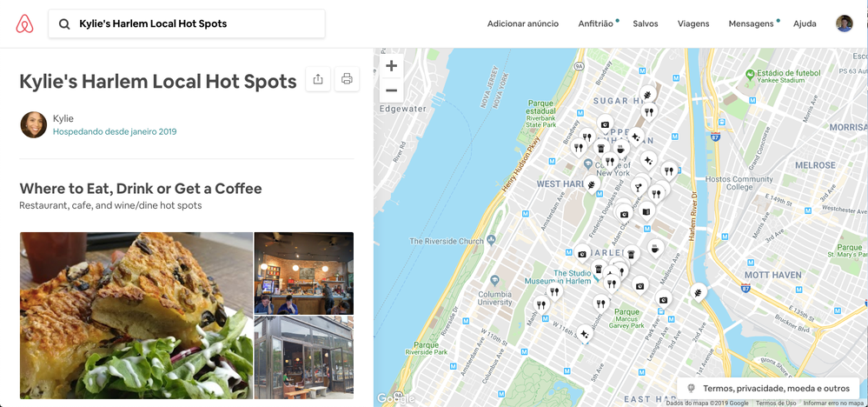Open the user profile avatar menu
Viewport: 868px width, 407px height.
[844, 23]
